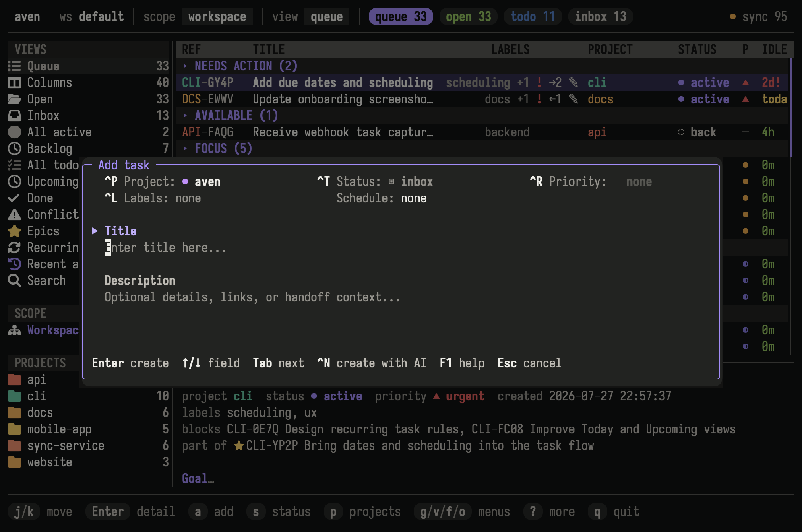Click the Description input placeholder text

point(252,297)
